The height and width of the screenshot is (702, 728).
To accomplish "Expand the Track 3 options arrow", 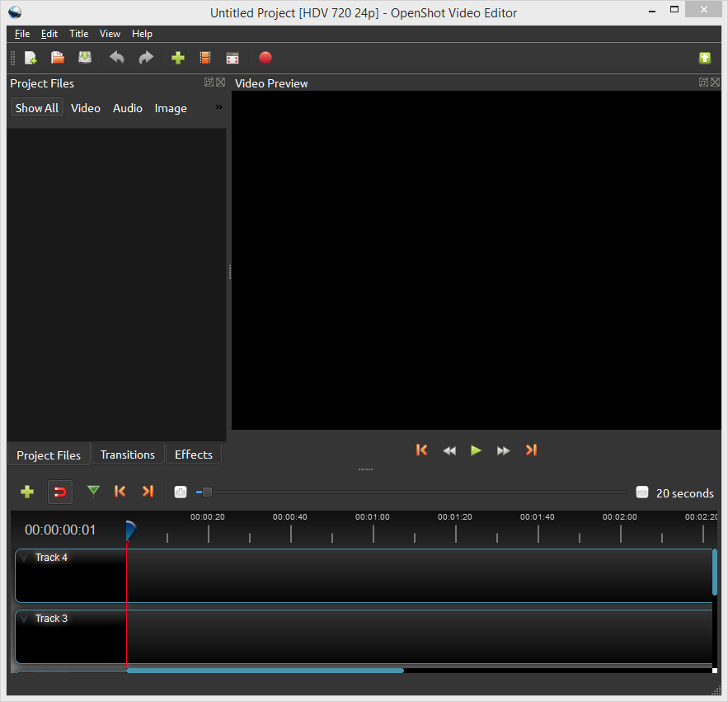I will (25, 619).
